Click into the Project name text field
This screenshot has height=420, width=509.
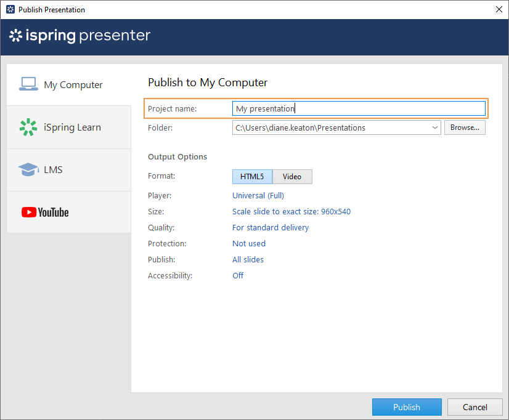pyautogui.click(x=359, y=108)
